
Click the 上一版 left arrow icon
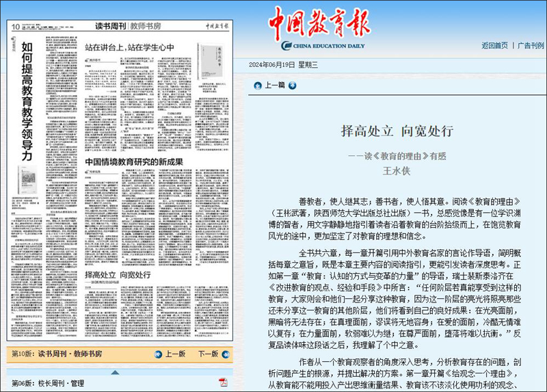point(158,354)
